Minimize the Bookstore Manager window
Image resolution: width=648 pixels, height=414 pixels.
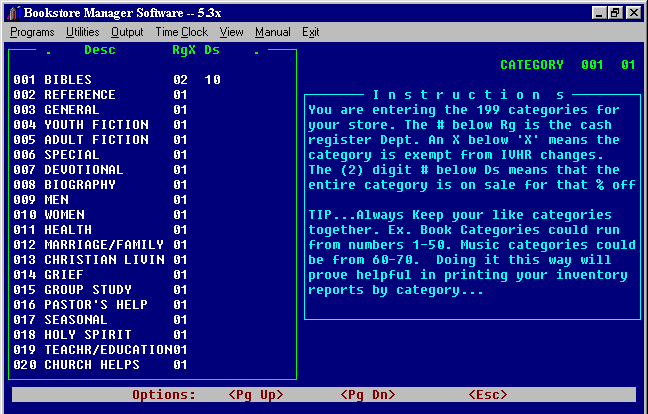click(599, 11)
